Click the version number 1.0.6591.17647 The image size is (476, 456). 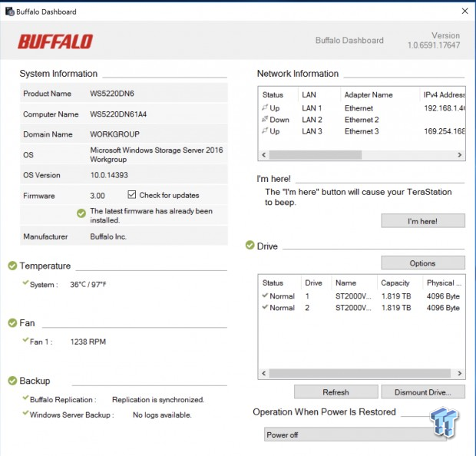434,45
